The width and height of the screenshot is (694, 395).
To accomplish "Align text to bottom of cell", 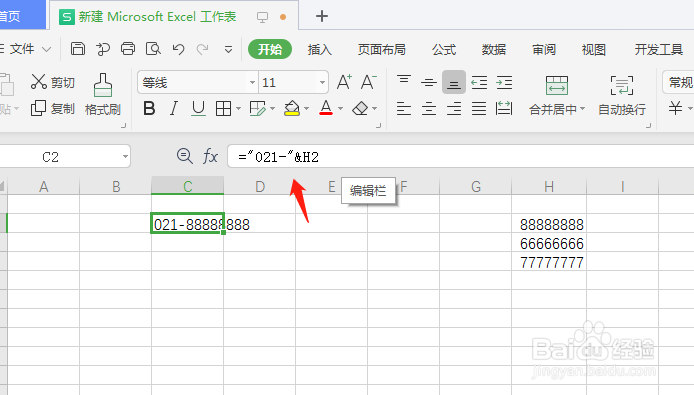I will (454, 82).
